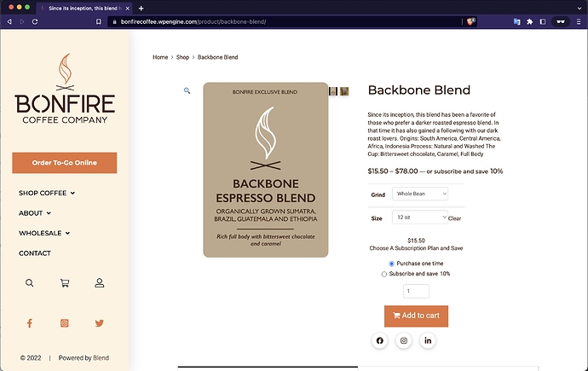Screen dimensions: 588x371
Task: Expand the Shop Coffee menu
Action: (x=47, y=193)
